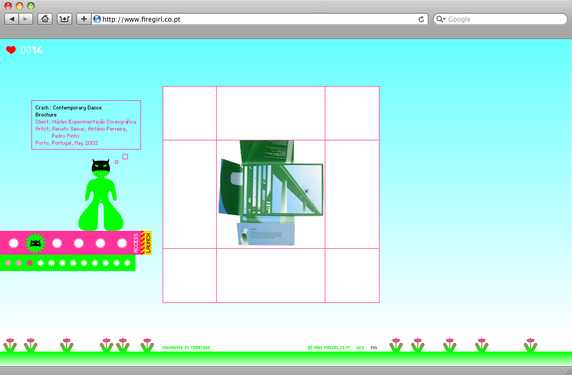Select the fourth dot on pink bar
The width and height of the screenshot is (572, 375).
click(79, 243)
